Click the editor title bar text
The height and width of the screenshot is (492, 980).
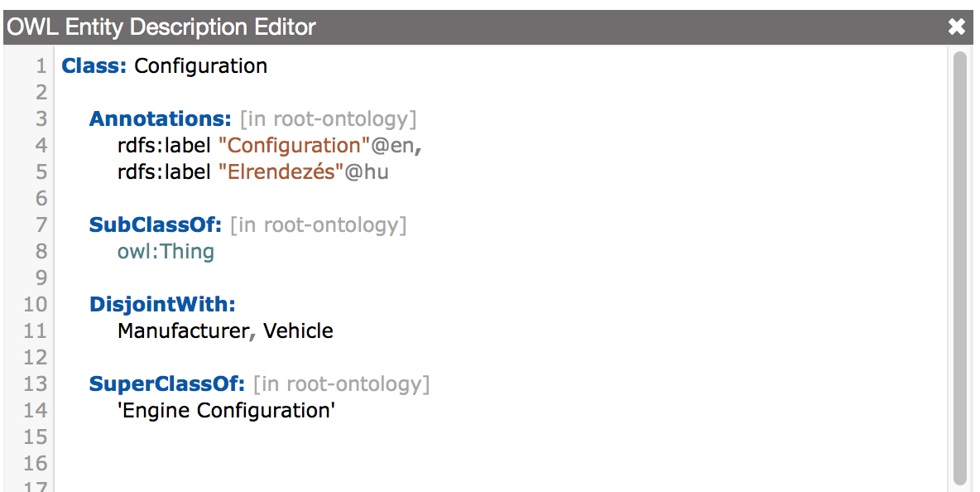pos(160,27)
